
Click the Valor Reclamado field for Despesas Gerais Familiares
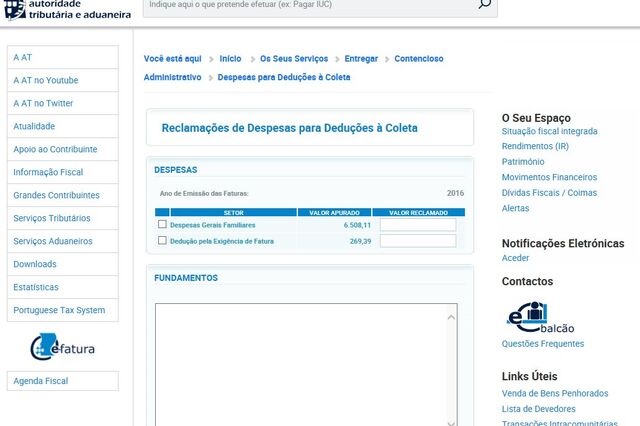pyautogui.click(x=418, y=225)
